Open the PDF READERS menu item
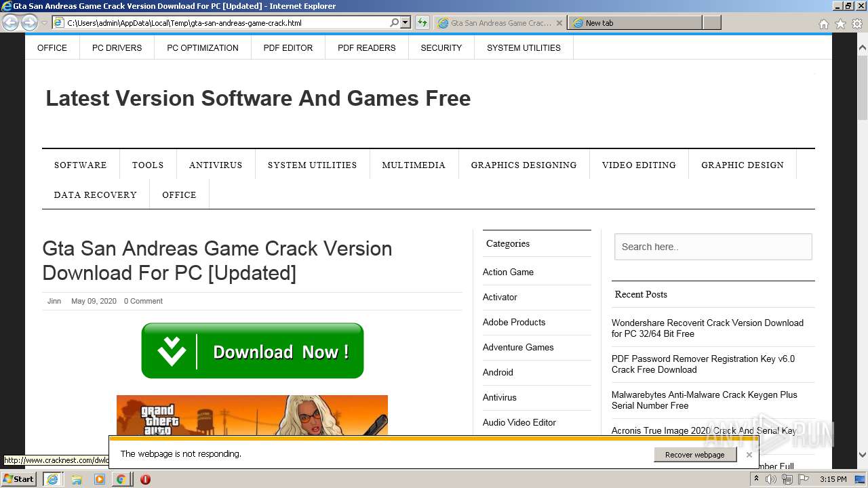The width and height of the screenshot is (868, 488). click(367, 48)
